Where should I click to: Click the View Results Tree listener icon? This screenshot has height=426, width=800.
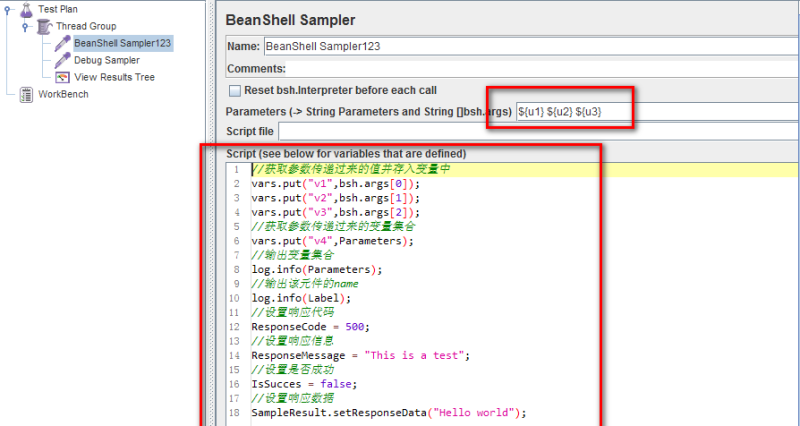click(x=61, y=77)
